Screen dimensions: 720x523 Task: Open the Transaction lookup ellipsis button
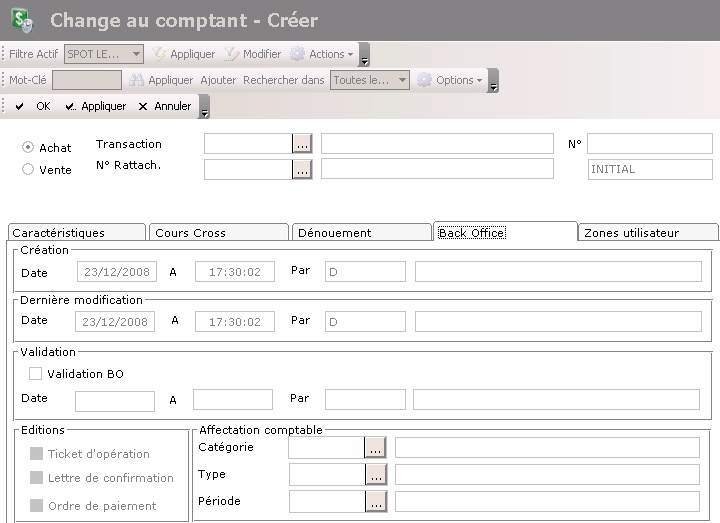[x=302, y=144]
